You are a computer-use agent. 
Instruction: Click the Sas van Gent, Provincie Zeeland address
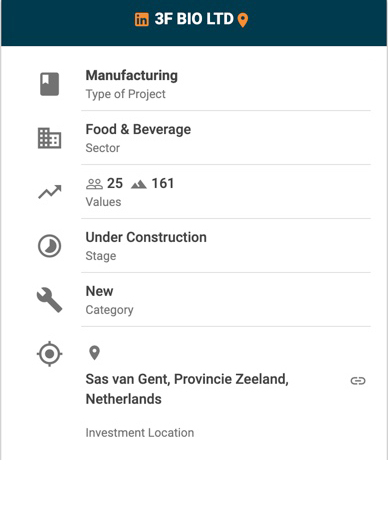[187, 389]
